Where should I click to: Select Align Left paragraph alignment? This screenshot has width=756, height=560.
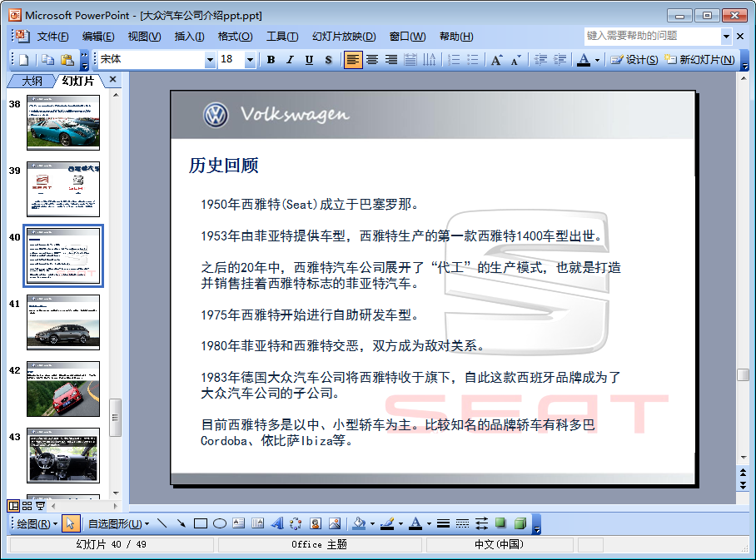[x=353, y=60]
